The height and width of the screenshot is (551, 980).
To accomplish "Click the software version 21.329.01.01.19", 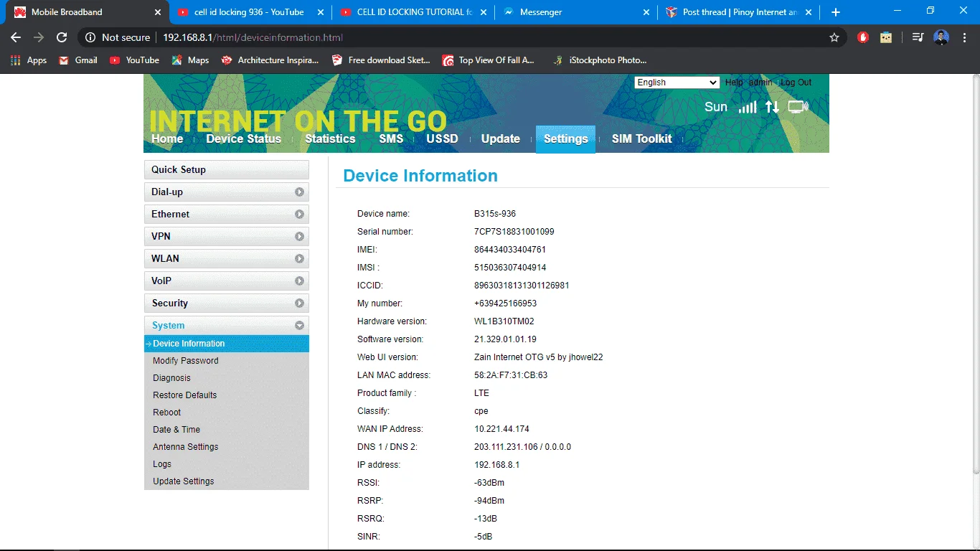I will pos(505,339).
